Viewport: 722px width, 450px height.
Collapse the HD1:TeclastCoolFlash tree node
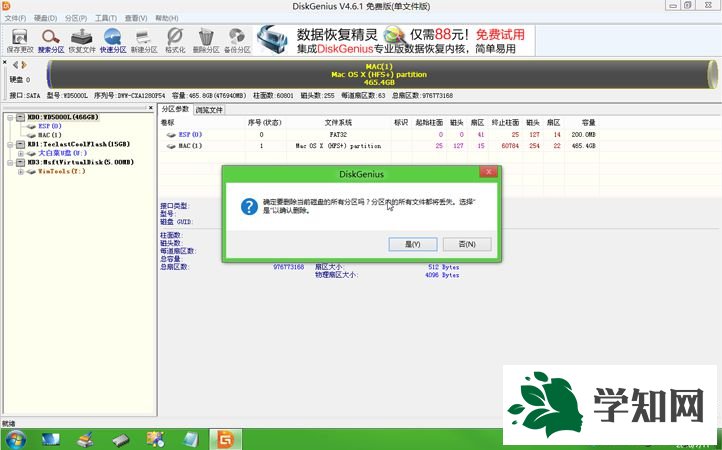(x=10, y=144)
